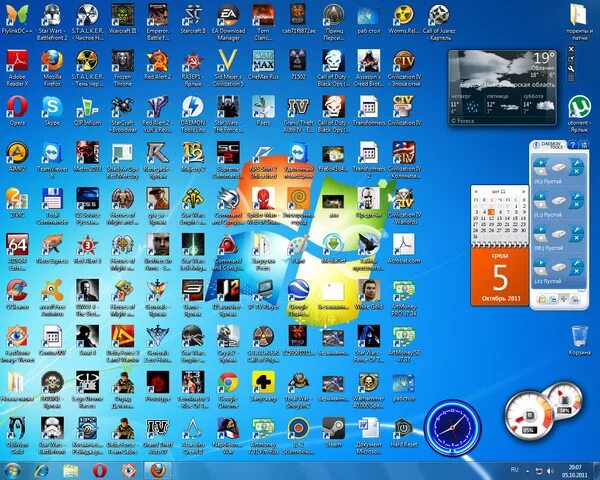
Task: Open weather gadget options wrench
Action: pyautogui.click(x=571, y=69)
